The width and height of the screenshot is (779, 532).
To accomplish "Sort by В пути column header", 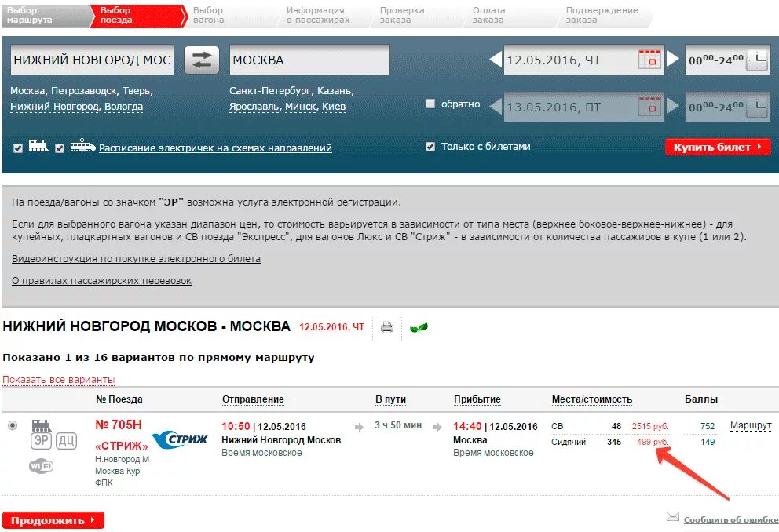I will pyautogui.click(x=390, y=399).
